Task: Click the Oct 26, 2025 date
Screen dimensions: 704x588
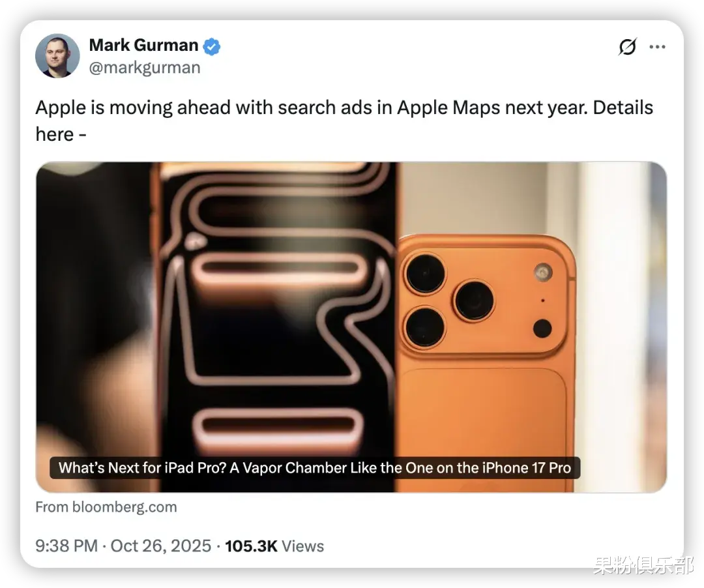Action: (x=161, y=546)
